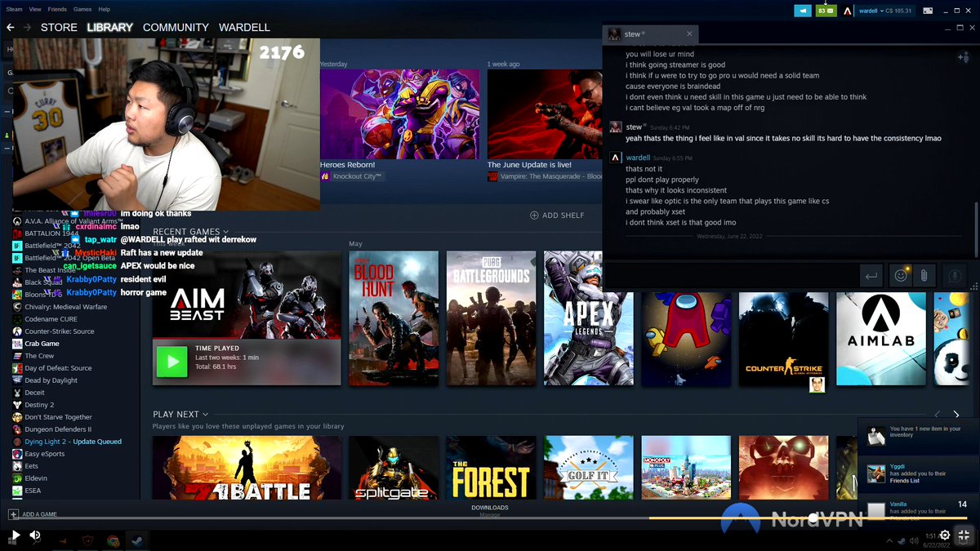Seek along the video progress bar
980x551 pixels.
pos(490,518)
